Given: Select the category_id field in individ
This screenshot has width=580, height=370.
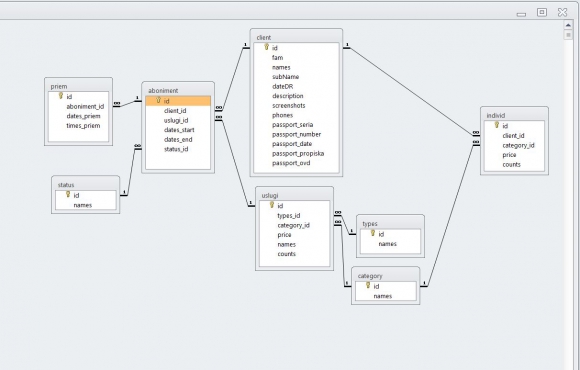Looking at the screenshot, I should (x=518, y=145).
